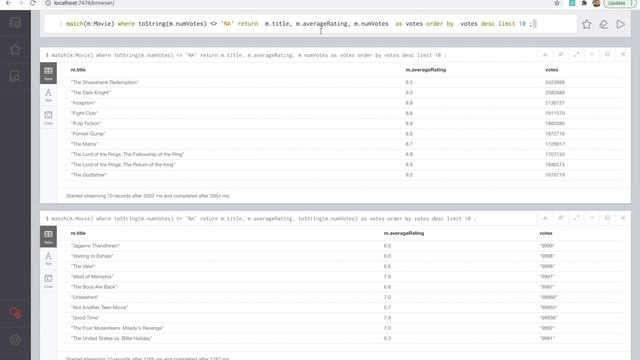Select "The Shawshank Redemption" title cell

pyautogui.click(x=104, y=82)
